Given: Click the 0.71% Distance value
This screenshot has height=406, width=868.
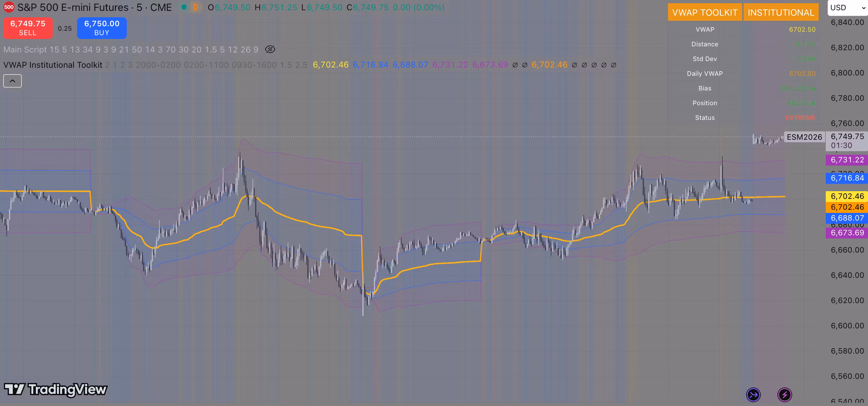Looking at the screenshot, I should pos(805,44).
